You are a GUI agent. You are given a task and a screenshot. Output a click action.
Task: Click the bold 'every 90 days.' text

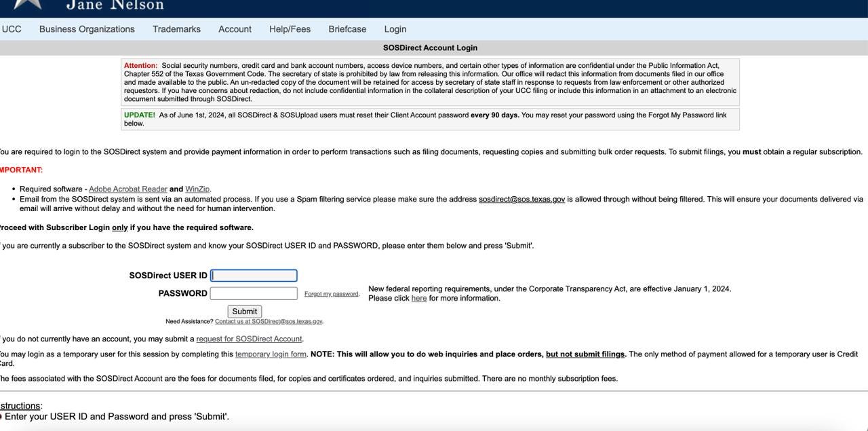pyautogui.click(x=495, y=115)
